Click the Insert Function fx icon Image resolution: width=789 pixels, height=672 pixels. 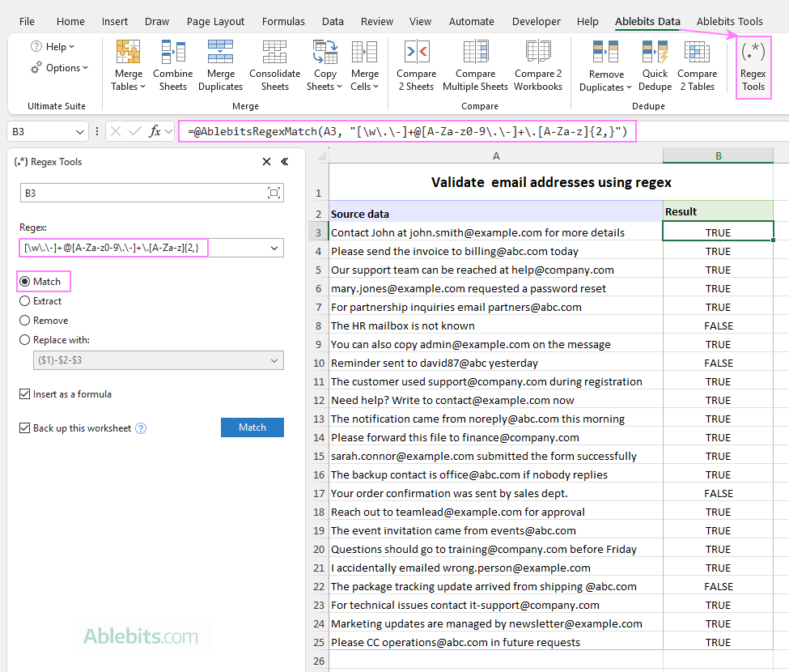[155, 131]
